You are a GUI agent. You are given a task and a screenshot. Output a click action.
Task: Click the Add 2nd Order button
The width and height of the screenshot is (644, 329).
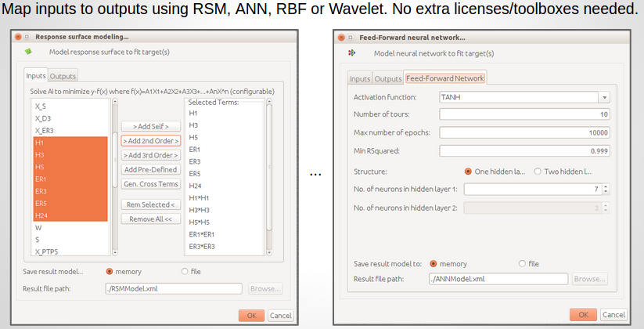click(x=151, y=141)
